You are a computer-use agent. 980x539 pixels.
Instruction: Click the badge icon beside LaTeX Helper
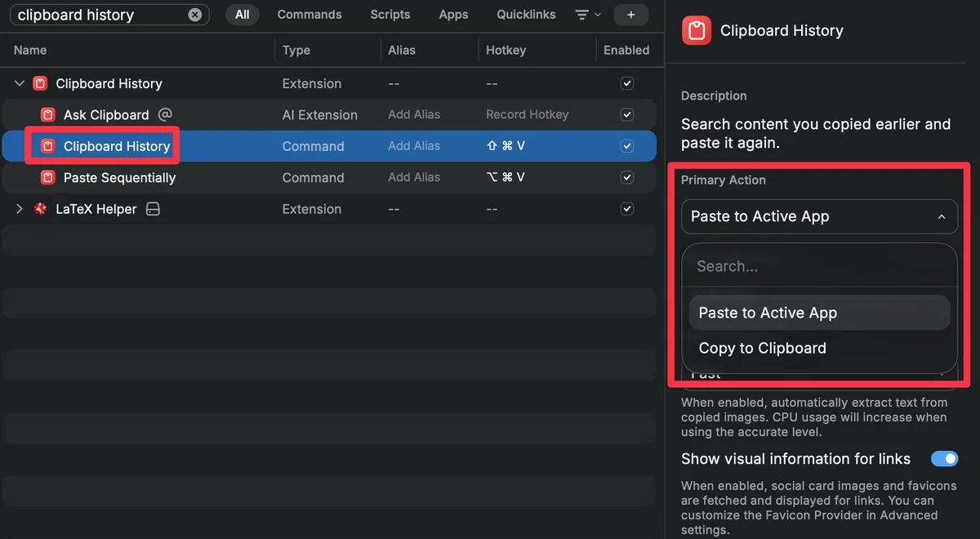(153, 209)
